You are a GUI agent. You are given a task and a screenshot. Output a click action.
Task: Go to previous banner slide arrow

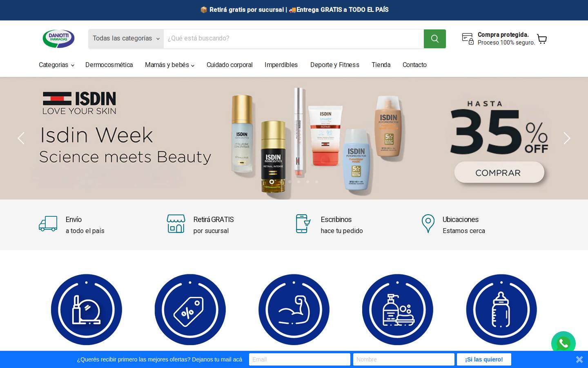(x=21, y=138)
